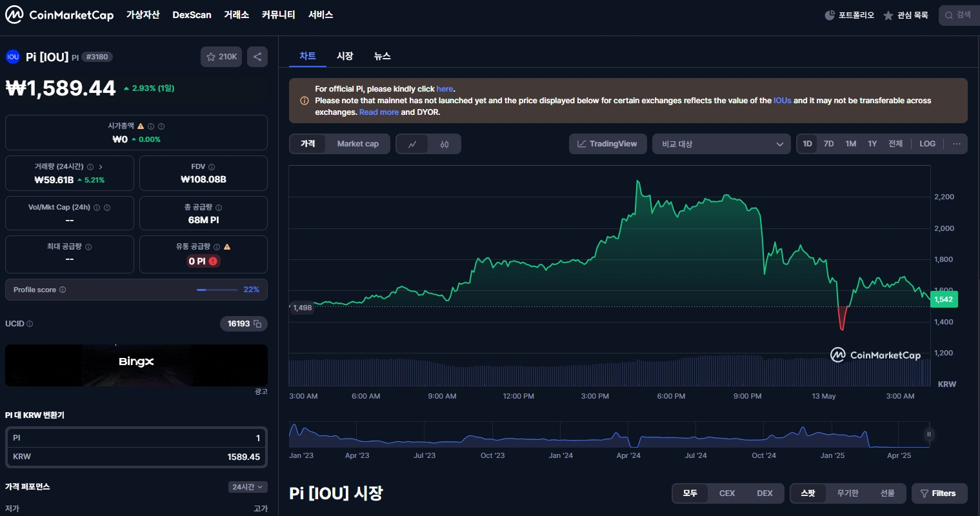Toggle the LOG scale option
The image size is (980, 516).
(927, 144)
